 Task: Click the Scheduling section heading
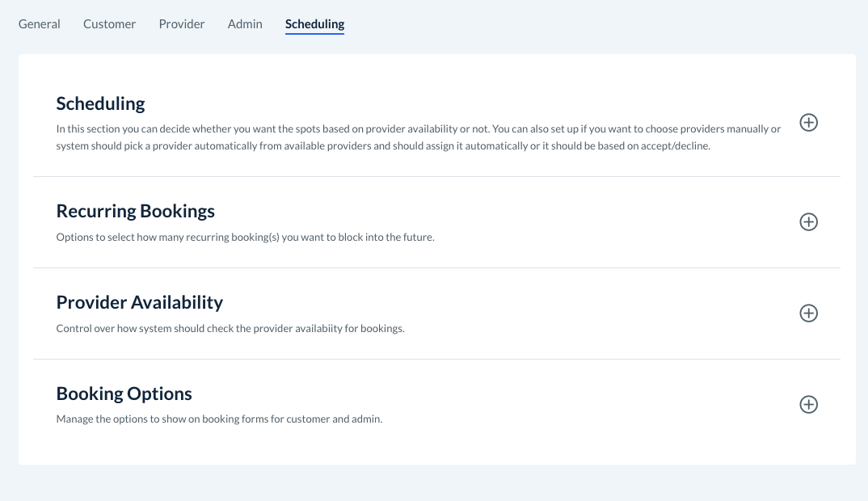point(100,103)
